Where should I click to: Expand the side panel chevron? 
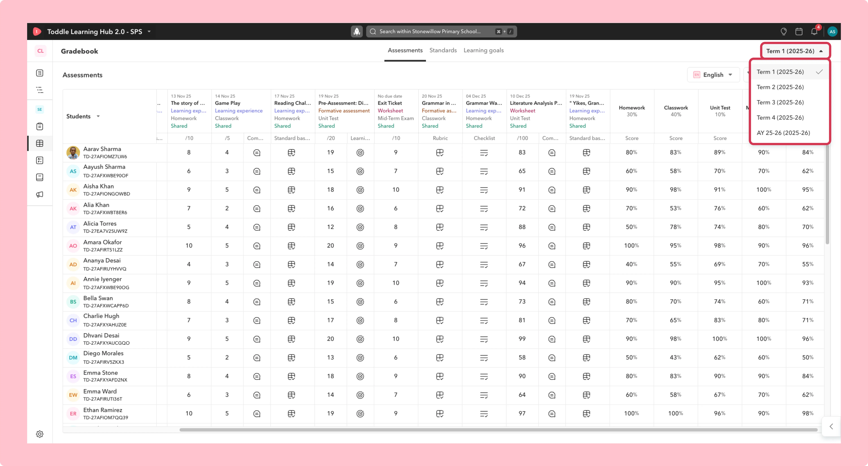pos(831,427)
